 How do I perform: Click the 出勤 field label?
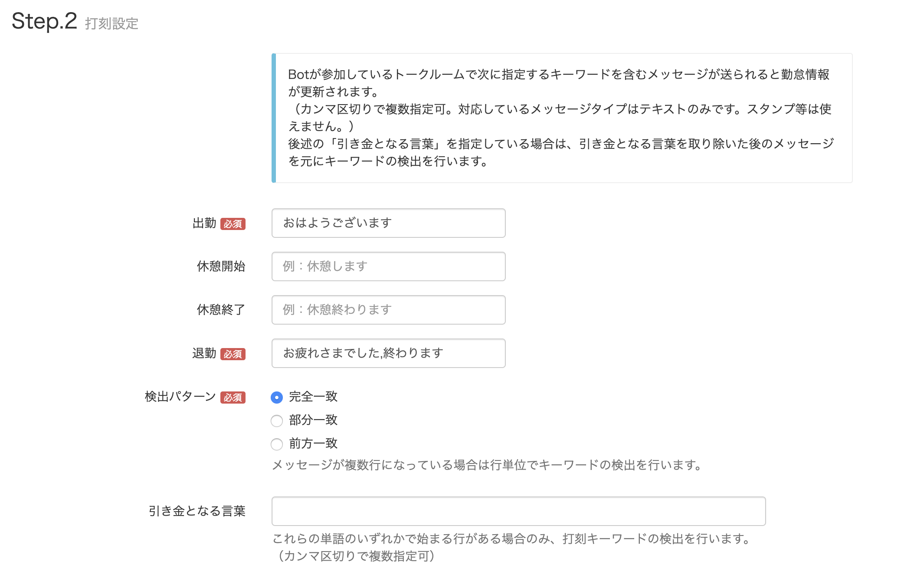pyautogui.click(x=204, y=223)
